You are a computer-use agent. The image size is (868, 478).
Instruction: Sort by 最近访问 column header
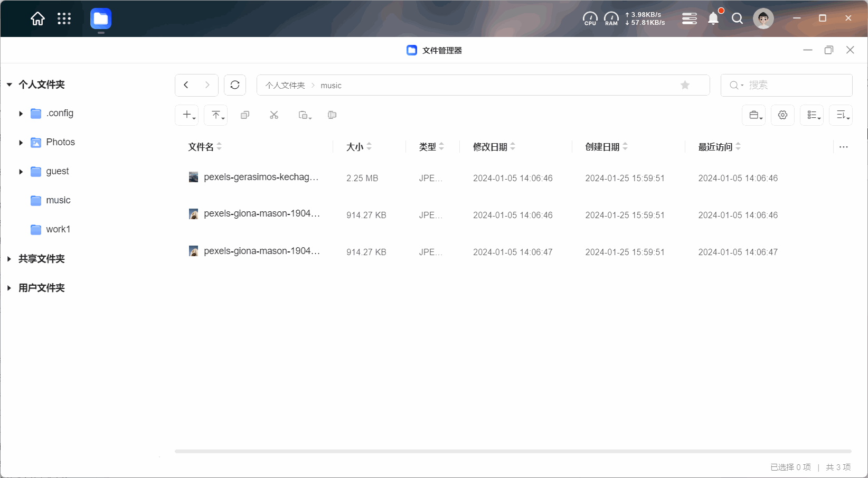(x=720, y=147)
